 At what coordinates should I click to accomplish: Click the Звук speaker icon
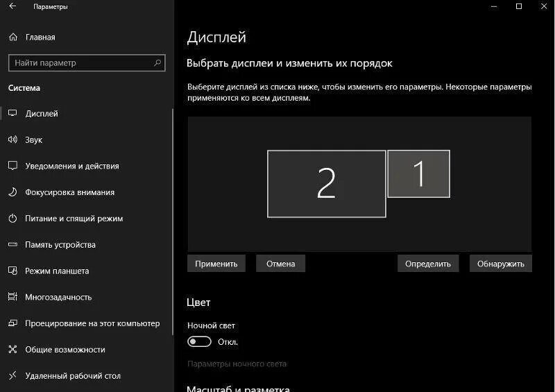[12, 139]
